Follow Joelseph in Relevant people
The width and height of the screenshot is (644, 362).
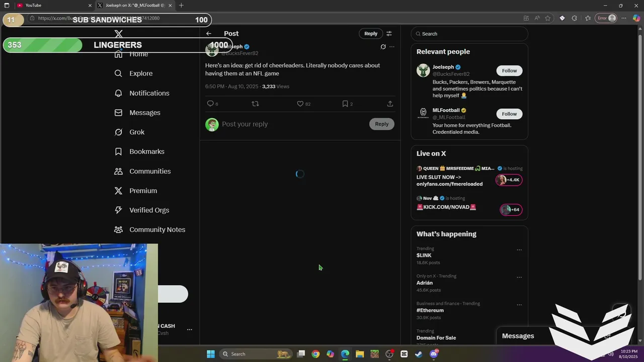click(x=509, y=71)
